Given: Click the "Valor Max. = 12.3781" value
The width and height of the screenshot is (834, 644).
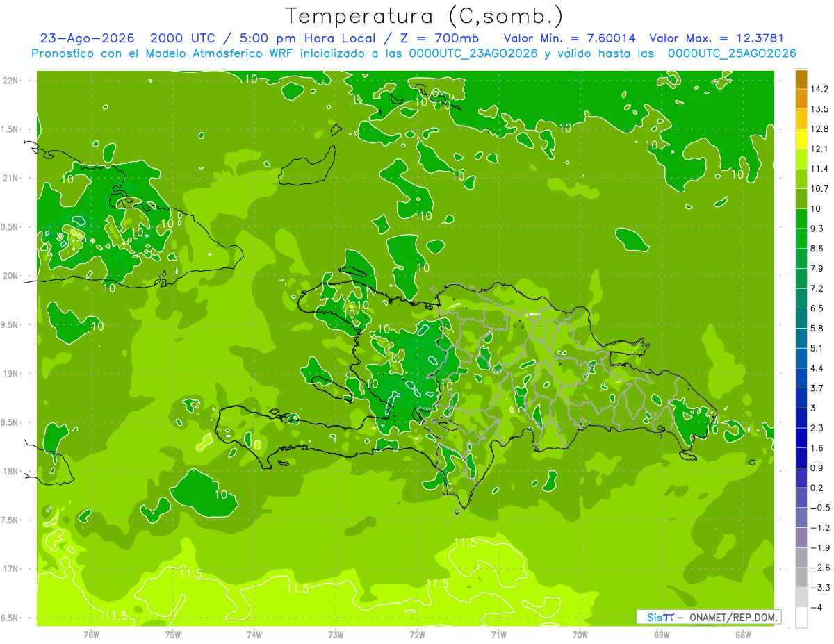Looking at the screenshot, I should tap(717, 38).
